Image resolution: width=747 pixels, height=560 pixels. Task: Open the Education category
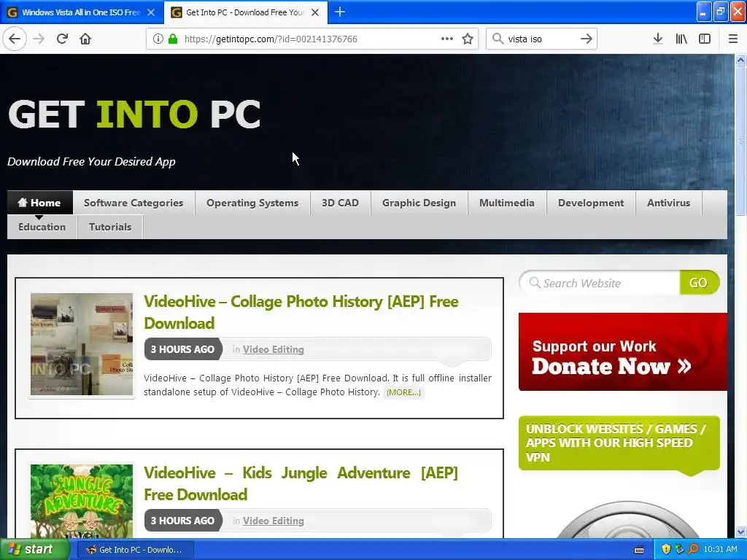click(x=42, y=227)
